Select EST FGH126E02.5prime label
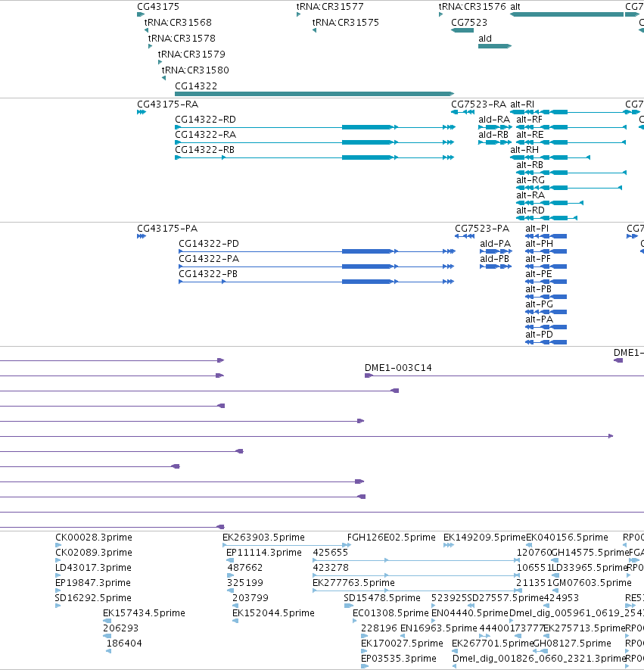This screenshot has width=644, height=670. [391, 538]
